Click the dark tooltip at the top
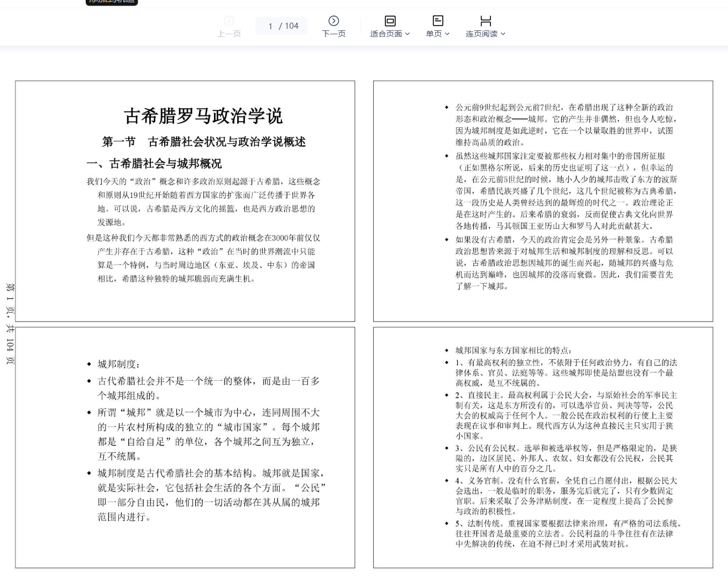This screenshot has width=728, height=582. tap(112, 2)
